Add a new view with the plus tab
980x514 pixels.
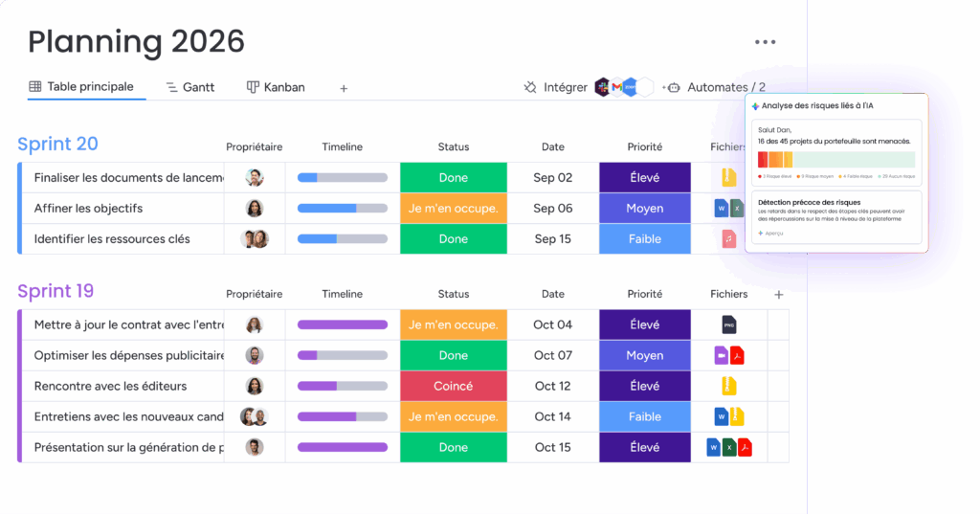tap(344, 88)
